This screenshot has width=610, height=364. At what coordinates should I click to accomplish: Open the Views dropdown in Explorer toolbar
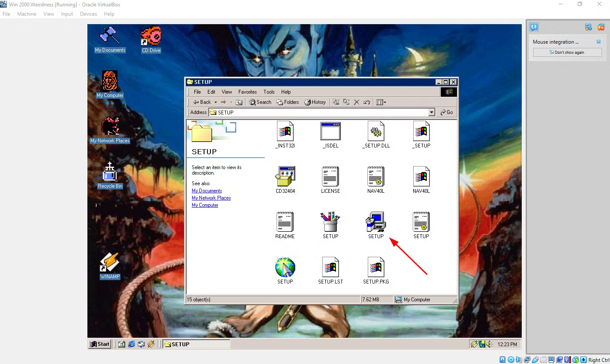pyautogui.click(x=381, y=102)
